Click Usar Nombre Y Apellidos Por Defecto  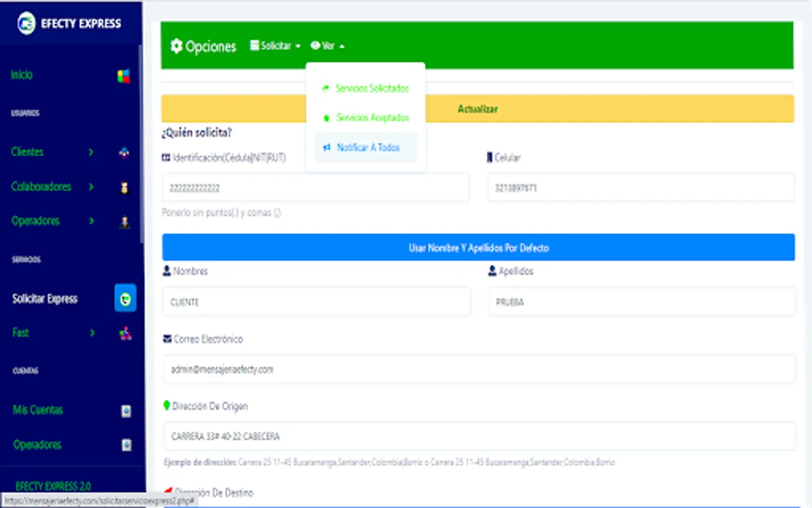(478, 248)
